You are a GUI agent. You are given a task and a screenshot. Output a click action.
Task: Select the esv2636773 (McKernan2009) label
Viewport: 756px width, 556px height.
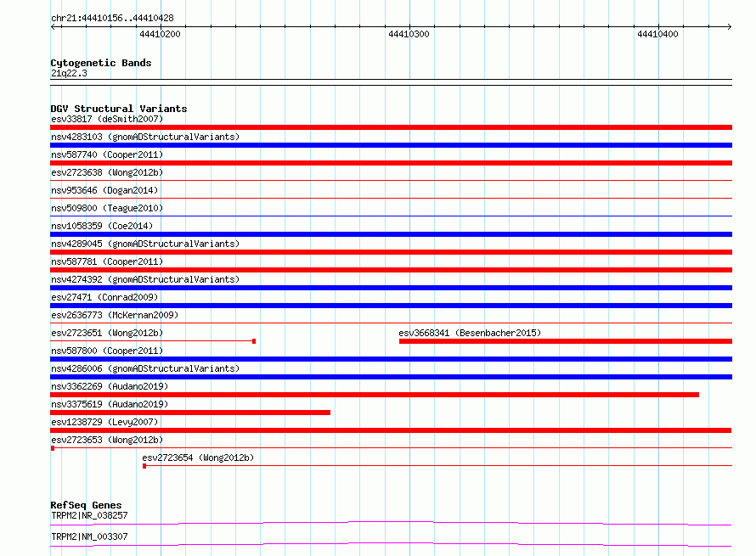click(x=115, y=315)
